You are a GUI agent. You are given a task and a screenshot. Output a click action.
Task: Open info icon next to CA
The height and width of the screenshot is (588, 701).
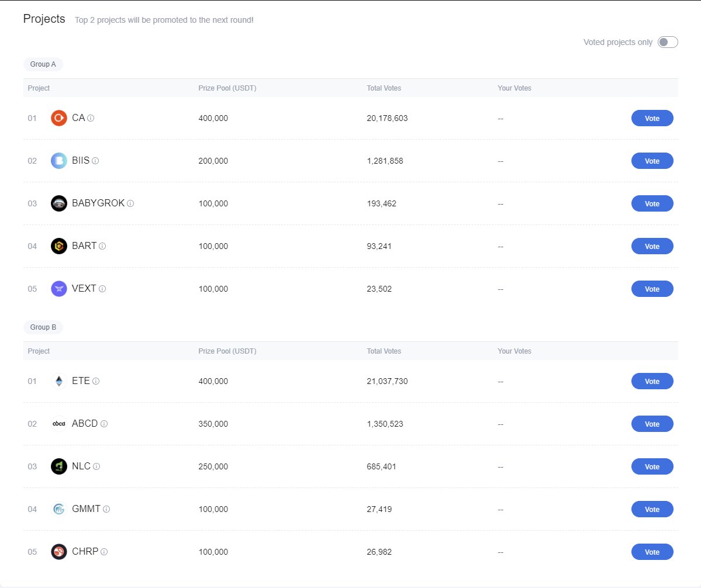tap(91, 118)
